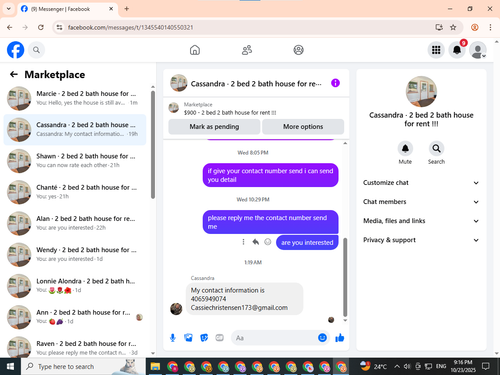Click the chat messages scrollbar
500x375 pixels.
(345, 277)
